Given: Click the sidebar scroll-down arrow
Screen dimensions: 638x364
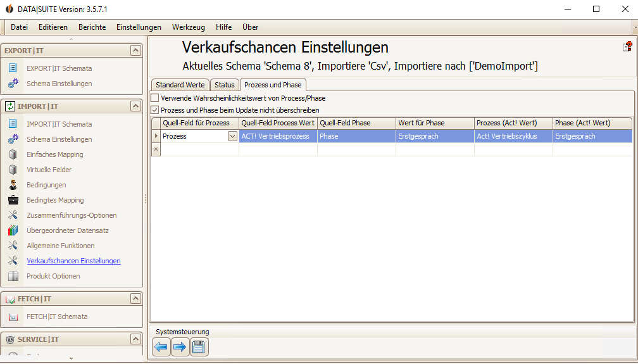Looking at the screenshot, I should (71, 358).
